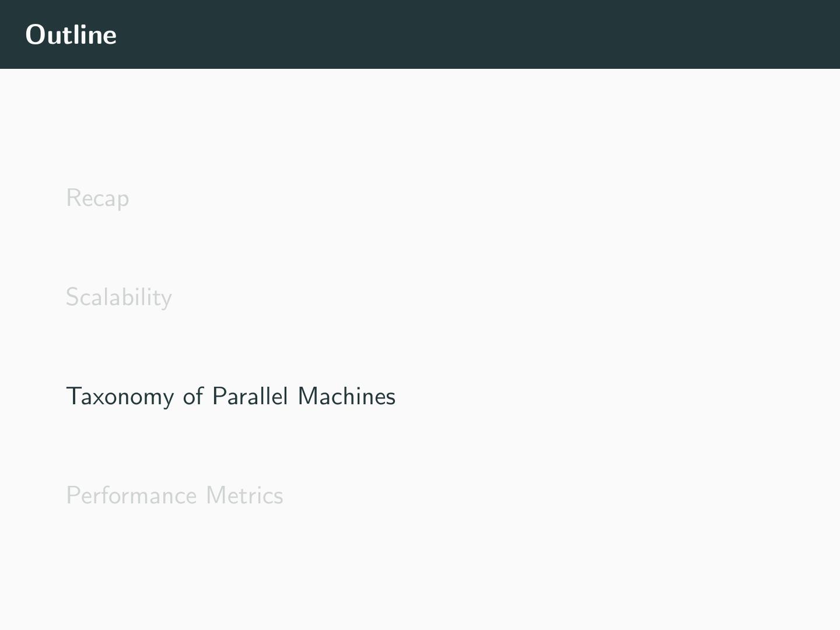
Task: Select the word Performance in the outline
Action: click(131, 496)
